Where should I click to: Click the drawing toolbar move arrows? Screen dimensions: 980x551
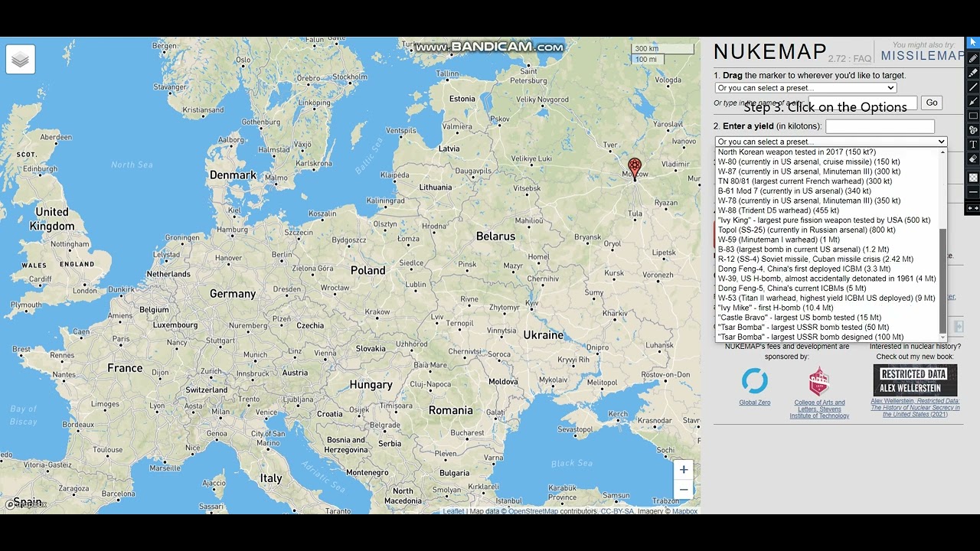973,208
